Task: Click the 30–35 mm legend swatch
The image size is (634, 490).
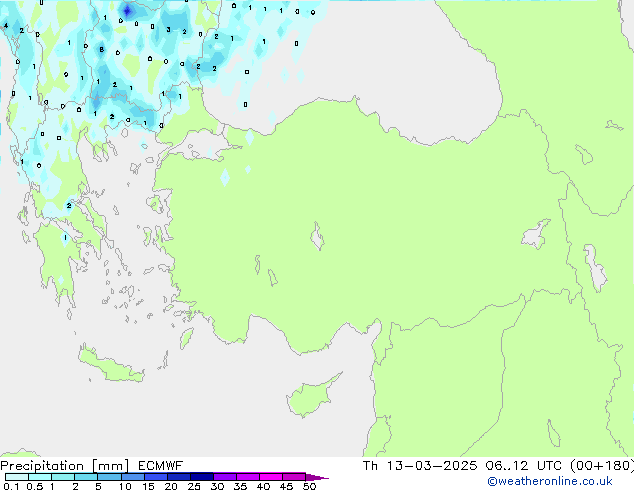Action: point(224,477)
